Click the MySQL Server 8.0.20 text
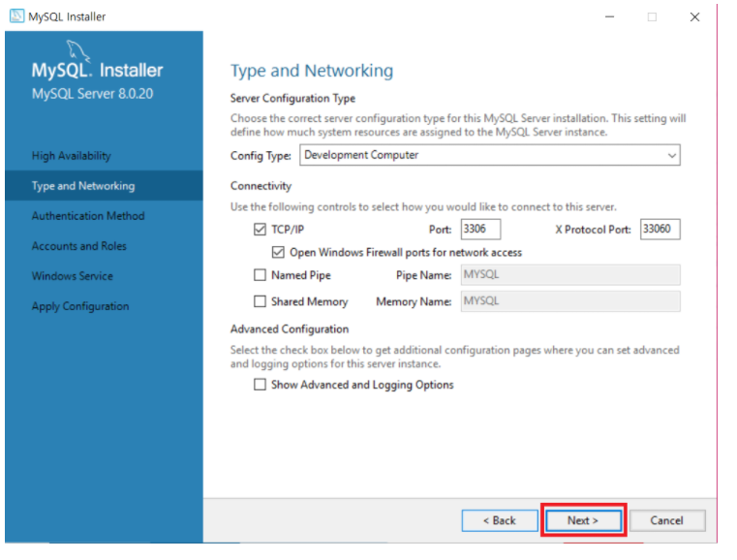The height and width of the screenshot is (560, 737). (x=93, y=94)
